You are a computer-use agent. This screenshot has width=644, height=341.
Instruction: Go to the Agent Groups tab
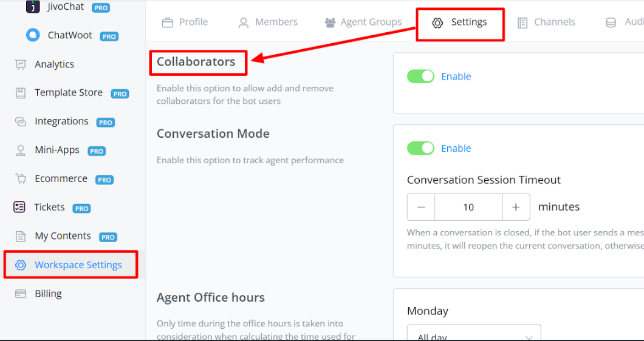click(363, 22)
